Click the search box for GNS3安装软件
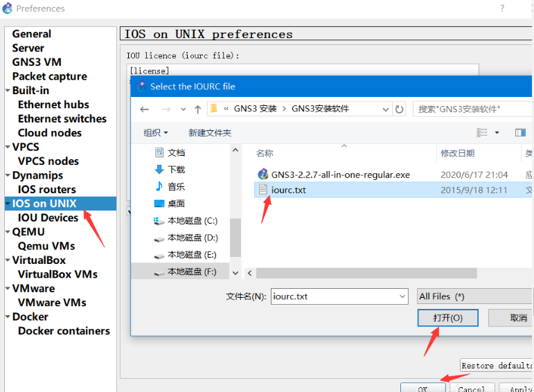This screenshot has height=392, width=534. coord(472,109)
